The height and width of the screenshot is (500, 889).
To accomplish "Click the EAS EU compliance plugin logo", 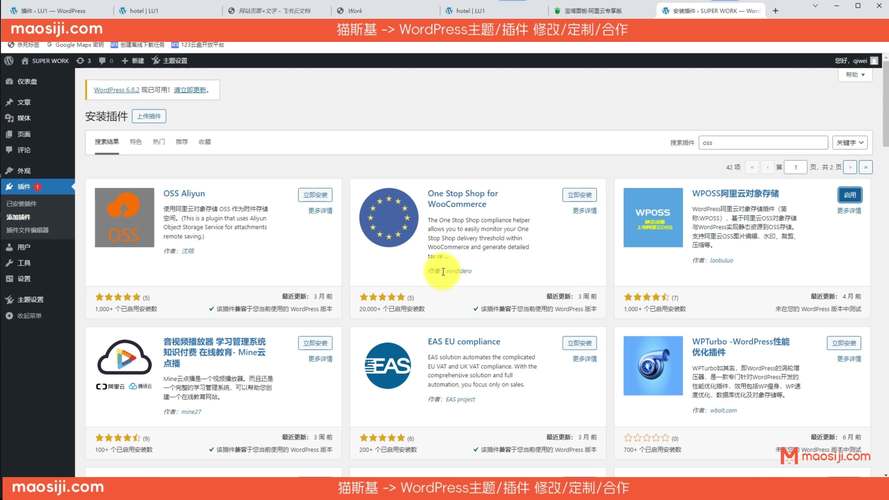I will pos(388,365).
